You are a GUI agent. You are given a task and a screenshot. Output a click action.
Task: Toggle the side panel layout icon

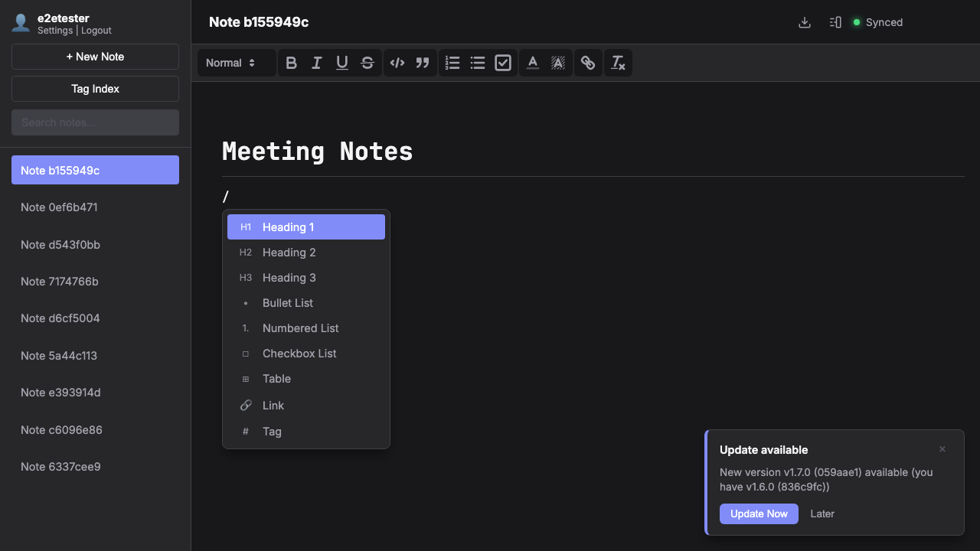click(x=835, y=22)
